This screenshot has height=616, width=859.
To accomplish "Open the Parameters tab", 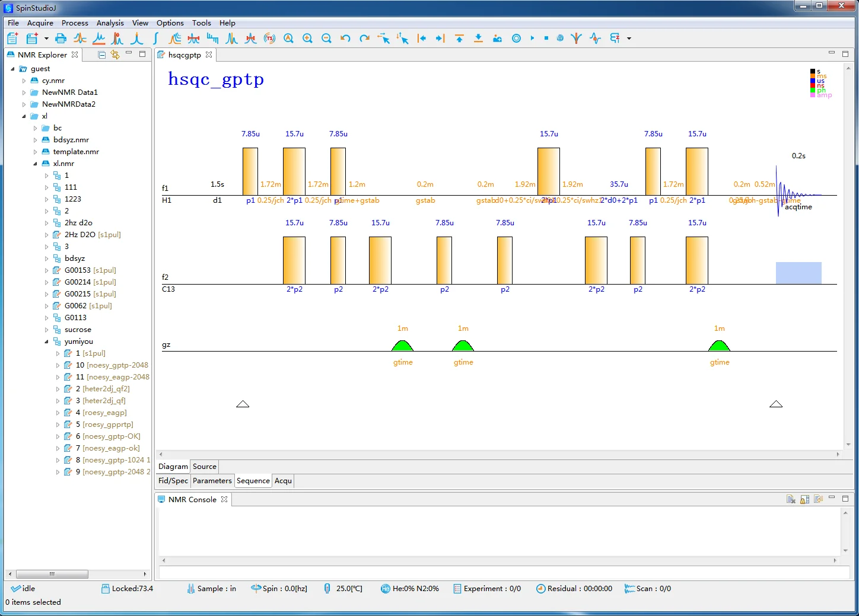I will (212, 481).
